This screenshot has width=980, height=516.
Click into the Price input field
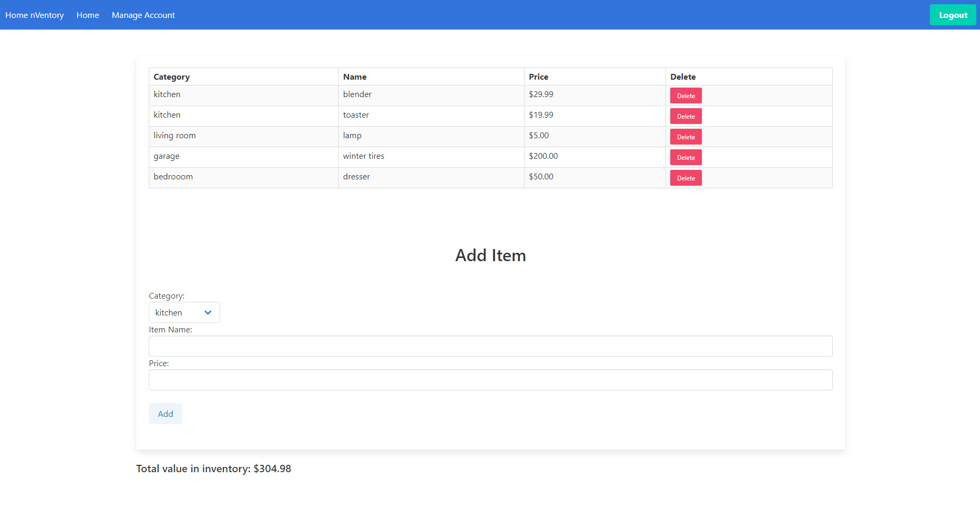[x=490, y=380]
